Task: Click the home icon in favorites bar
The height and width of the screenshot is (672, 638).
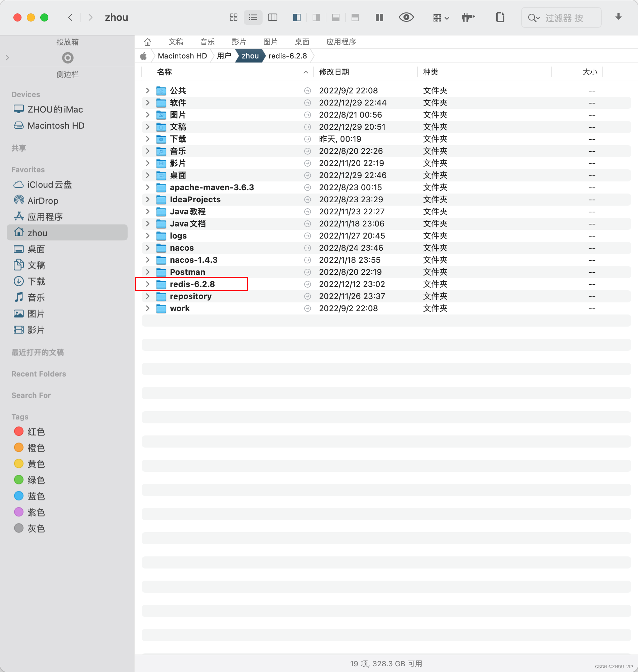Action: [x=148, y=42]
